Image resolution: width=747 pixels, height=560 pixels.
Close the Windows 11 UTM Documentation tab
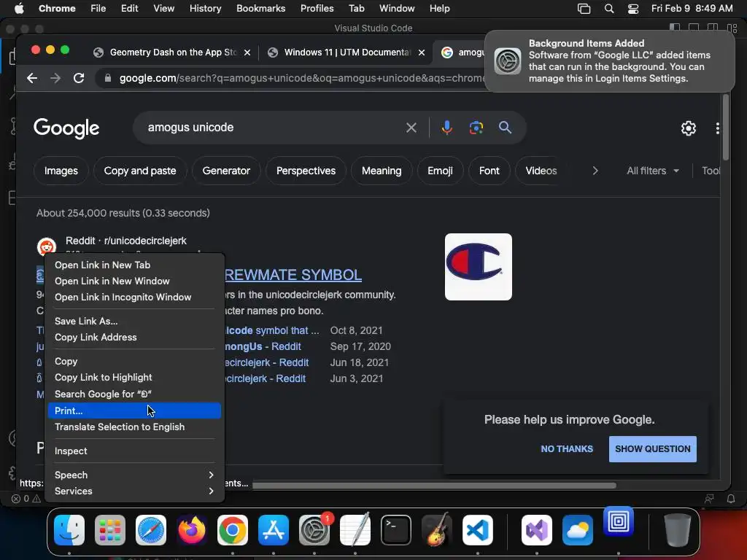pyautogui.click(x=421, y=52)
